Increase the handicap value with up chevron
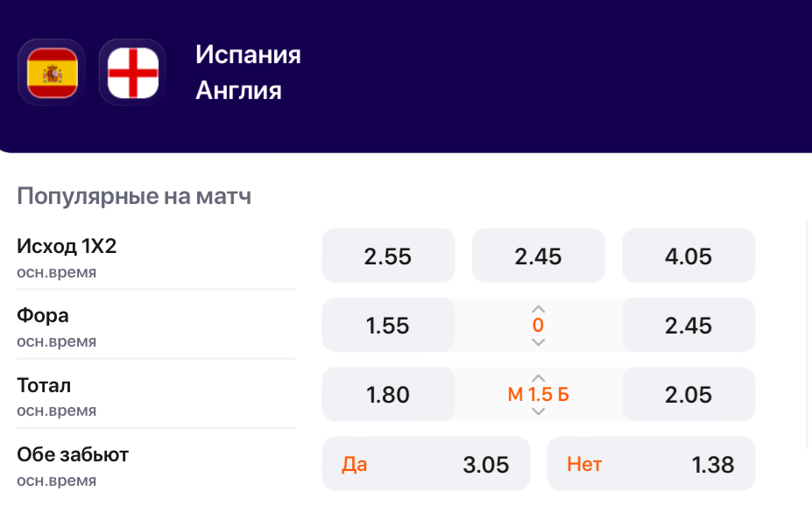The image size is (812, 506). [539, 309]
